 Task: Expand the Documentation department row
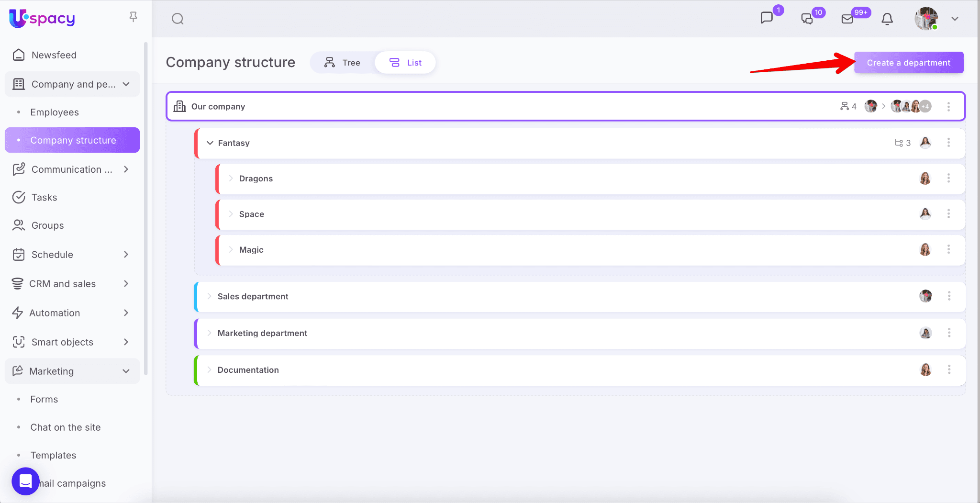pos(209,370)
